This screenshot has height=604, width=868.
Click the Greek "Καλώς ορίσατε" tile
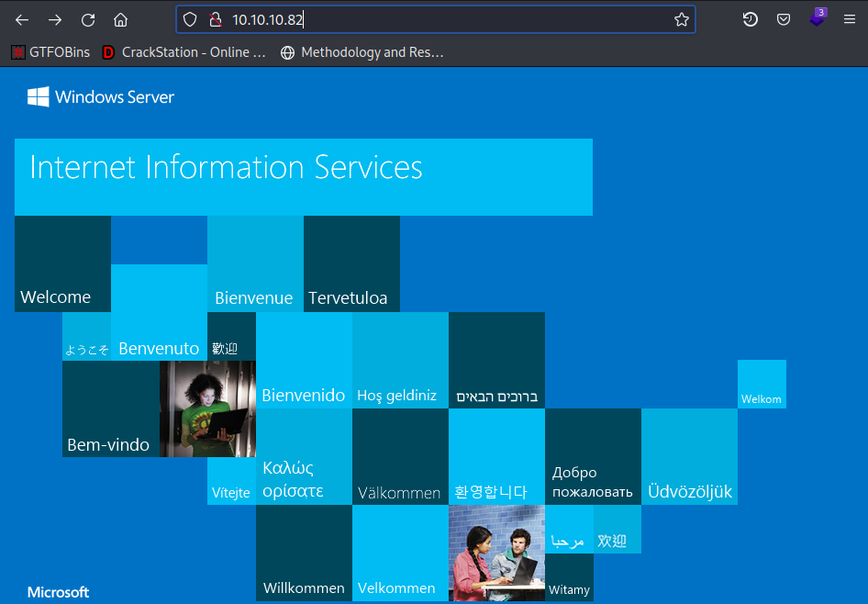tap(304, 457)
